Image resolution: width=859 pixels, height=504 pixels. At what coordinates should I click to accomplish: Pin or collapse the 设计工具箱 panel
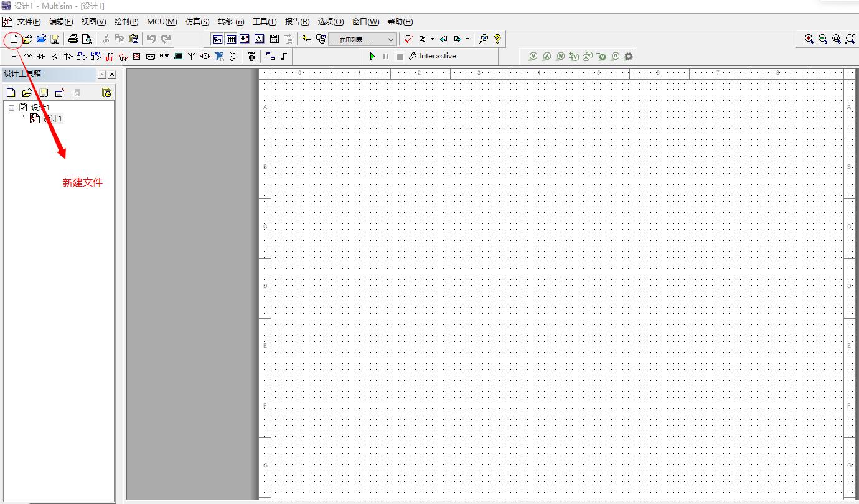[x=102, y=75]
